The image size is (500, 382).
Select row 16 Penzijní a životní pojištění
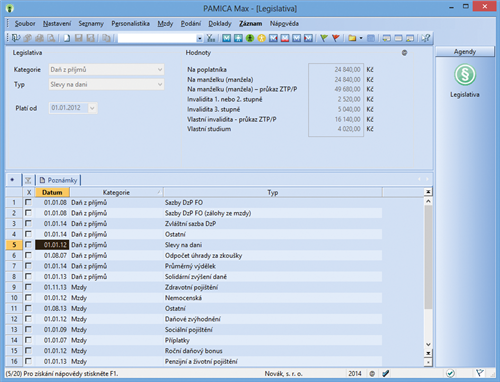click(x=194, y=361)
